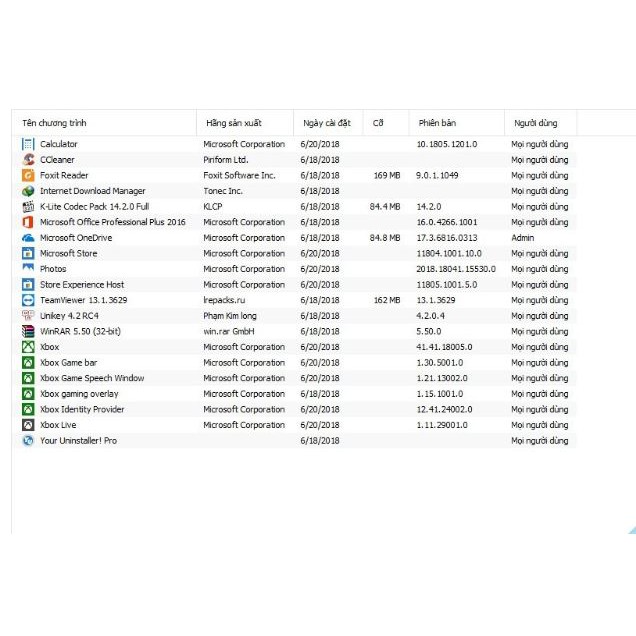Viewport: 636px width, 636px height.
Task: Select WinRAR 5.50 (32-bit) entry
Action: click(x=80, y=331)
